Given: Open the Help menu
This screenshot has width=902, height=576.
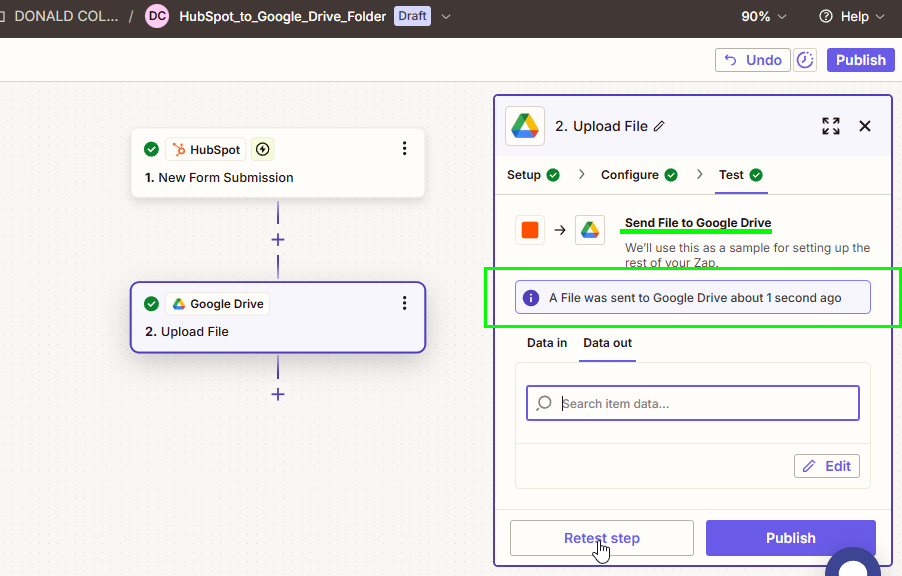Looking at the screenshot, I should (x=852, y=17).
